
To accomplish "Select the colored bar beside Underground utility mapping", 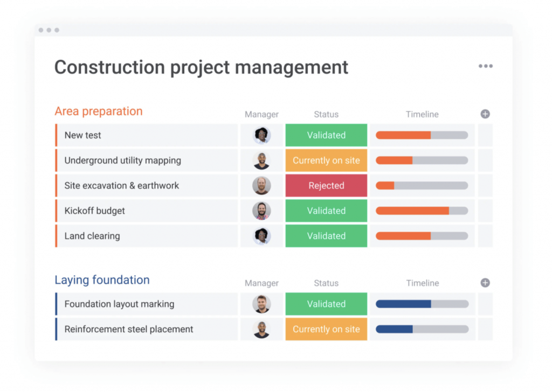I will pyautogui.click(x=57, y=160).
